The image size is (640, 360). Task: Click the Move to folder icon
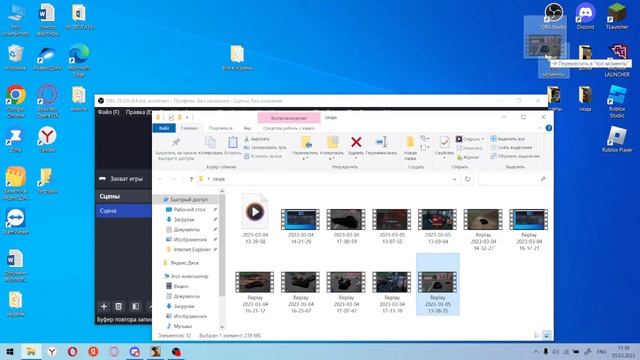point(305,142)
